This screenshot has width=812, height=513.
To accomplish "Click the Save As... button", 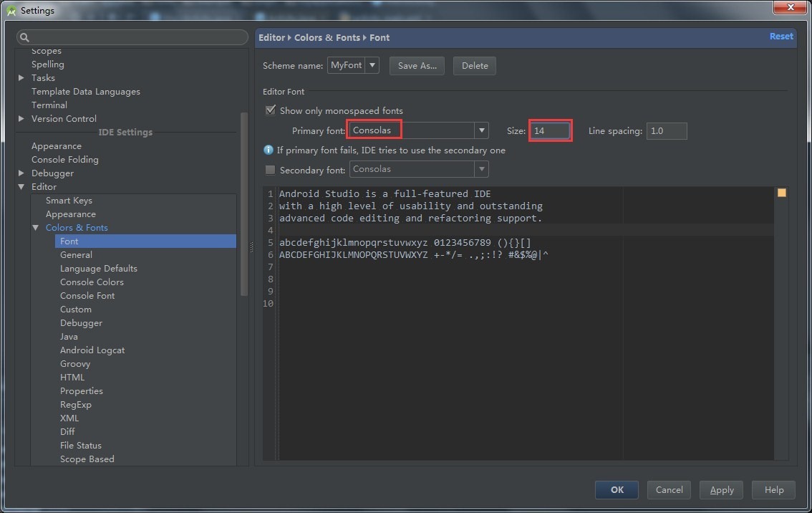I will point(417,66).
